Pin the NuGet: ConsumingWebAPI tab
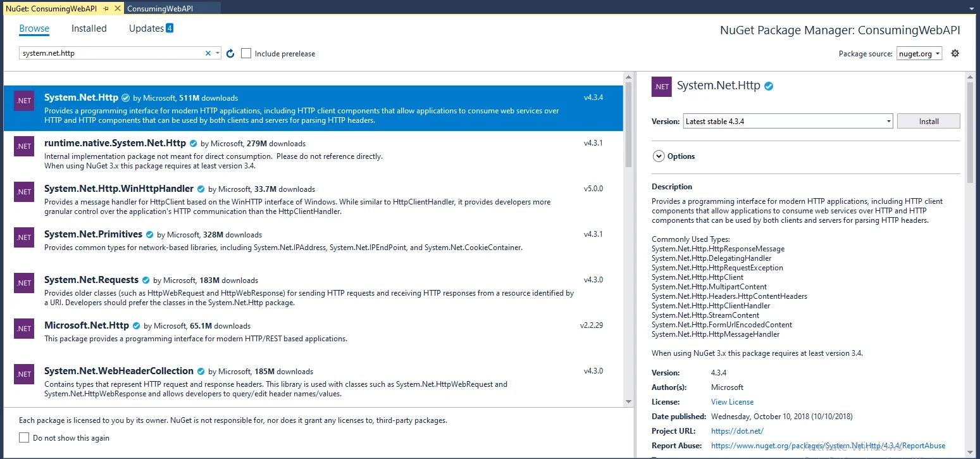The height and width of the screenshot is (459, 980). click(x=106, y=9)
